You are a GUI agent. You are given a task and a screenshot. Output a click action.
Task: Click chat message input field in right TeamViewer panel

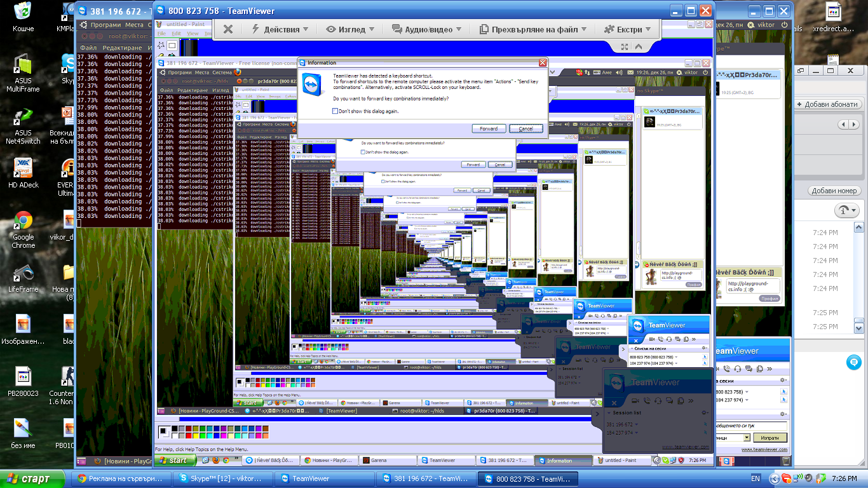point(752,426)
